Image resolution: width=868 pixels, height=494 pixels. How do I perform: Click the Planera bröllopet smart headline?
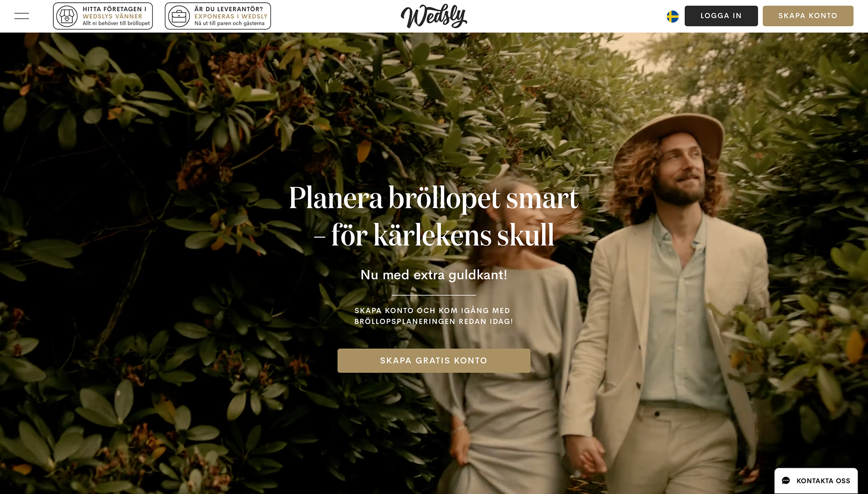point(434,216)
